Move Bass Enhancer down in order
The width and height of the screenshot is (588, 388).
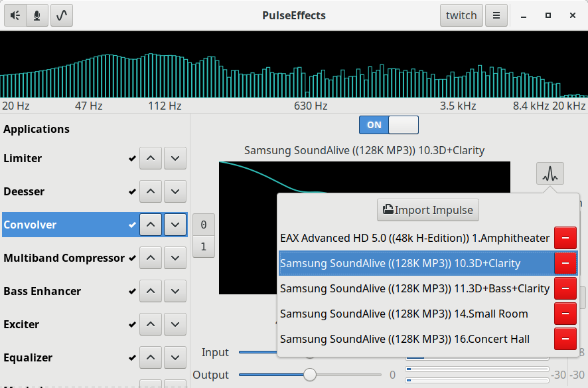tap(175, 291)
